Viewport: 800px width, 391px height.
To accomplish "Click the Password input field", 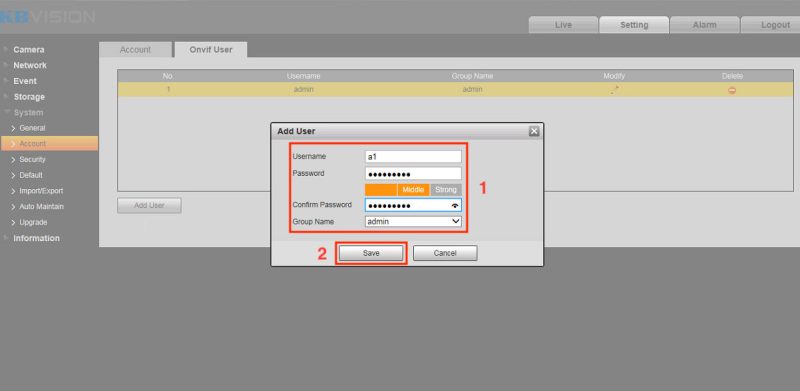I will pyautogui.click(x=413, y=174).
